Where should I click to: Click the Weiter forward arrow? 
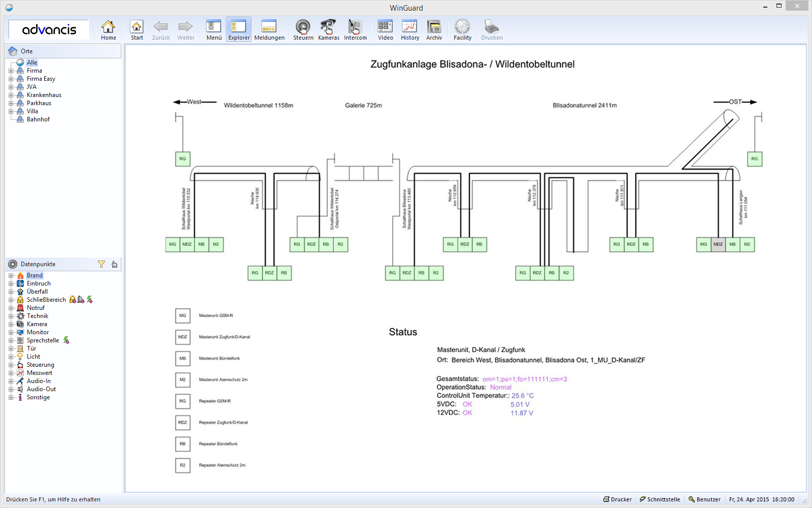[186, 30]
